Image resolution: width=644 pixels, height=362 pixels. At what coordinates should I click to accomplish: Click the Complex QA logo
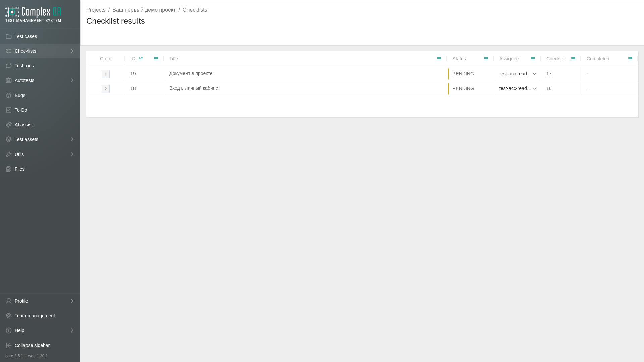point(33,14)
